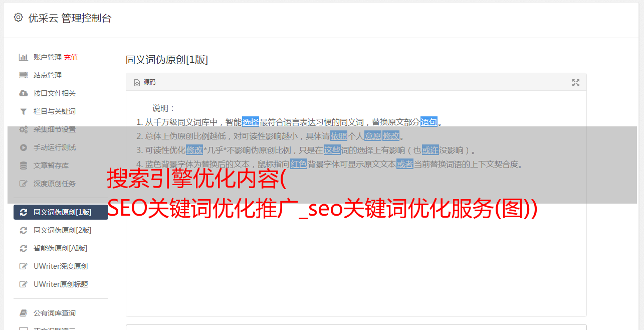Toggle 源码 source code view in editor

point(145,82)
